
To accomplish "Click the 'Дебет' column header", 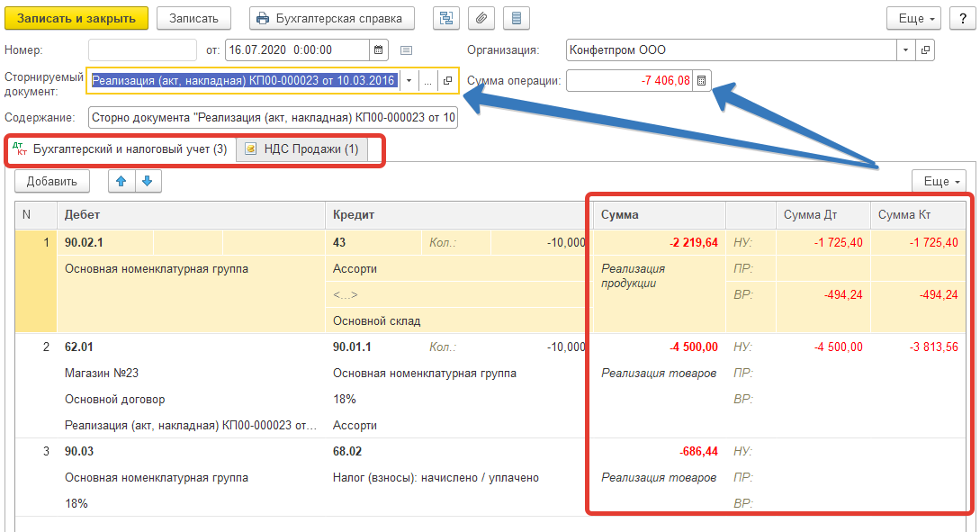I will 191,214.
